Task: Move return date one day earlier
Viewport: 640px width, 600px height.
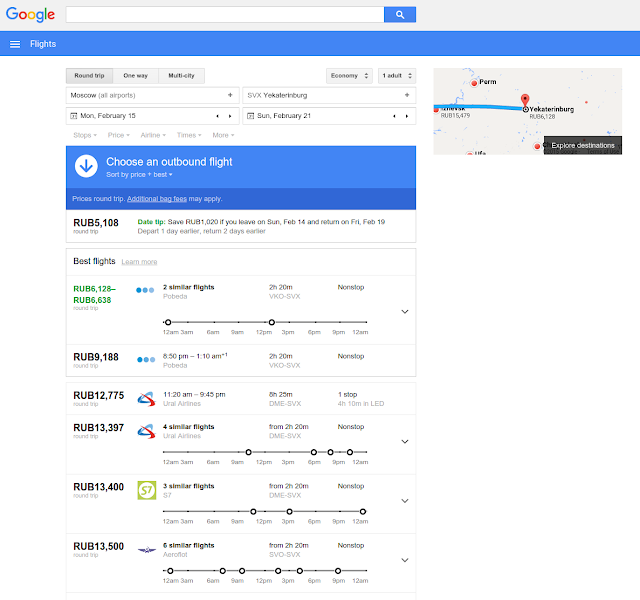Action: pos(394,116)
